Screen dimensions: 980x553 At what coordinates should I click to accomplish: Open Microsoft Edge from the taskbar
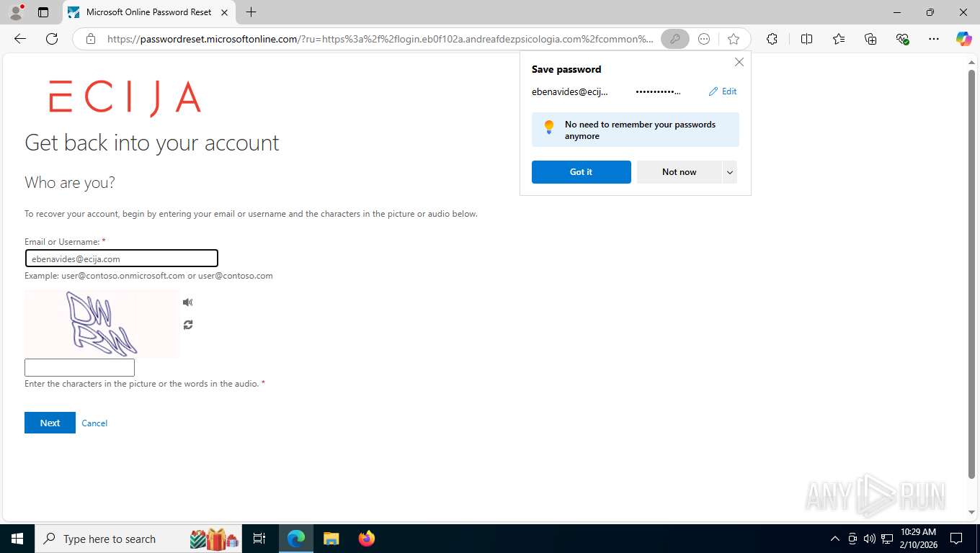click(x=296, y=539)
